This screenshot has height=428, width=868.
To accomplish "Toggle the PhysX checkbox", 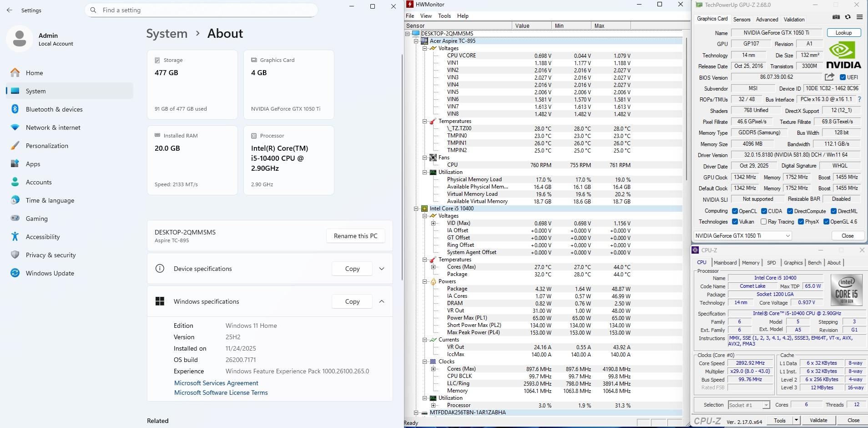I will click(x=801, y=222).
